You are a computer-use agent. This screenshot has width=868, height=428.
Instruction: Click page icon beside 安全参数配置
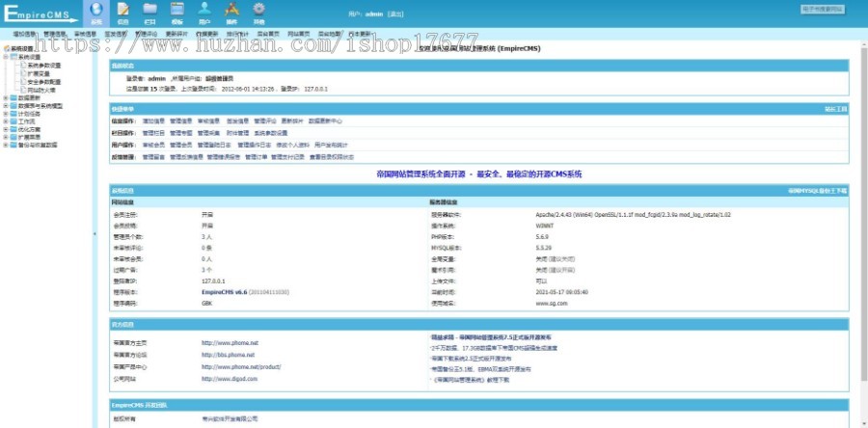(23, 81)
